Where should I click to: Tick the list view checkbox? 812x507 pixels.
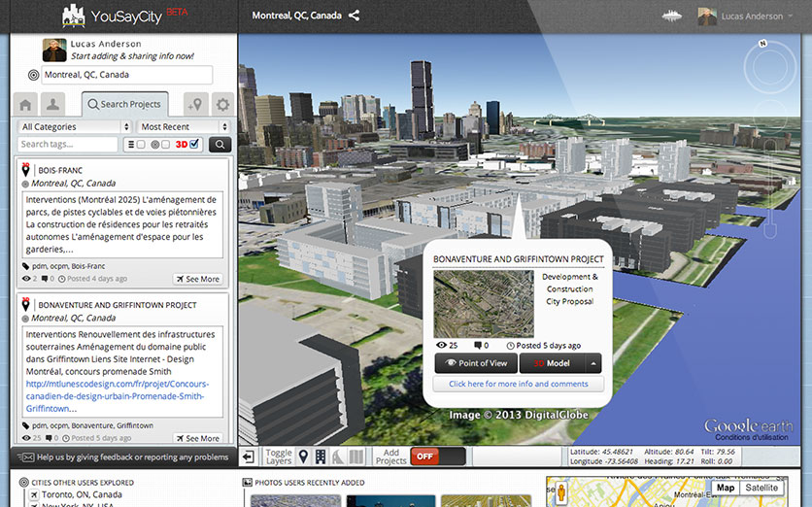point(141,145)
